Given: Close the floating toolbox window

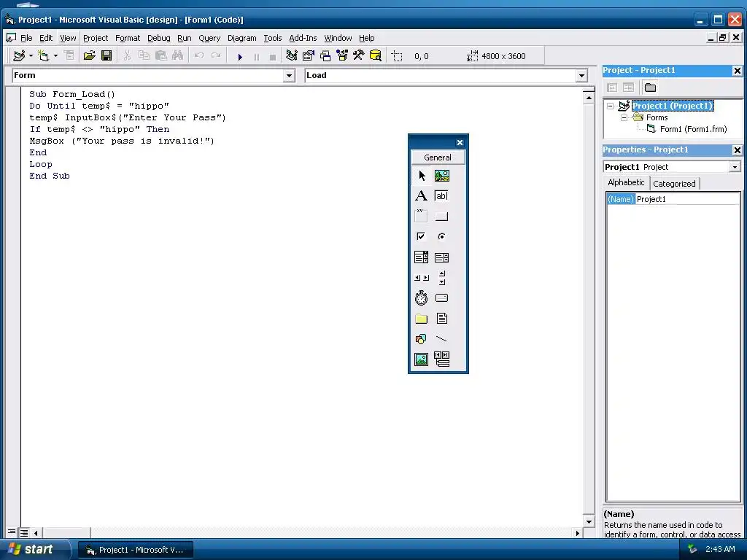Looking at the screenshot, I should 460,142.
